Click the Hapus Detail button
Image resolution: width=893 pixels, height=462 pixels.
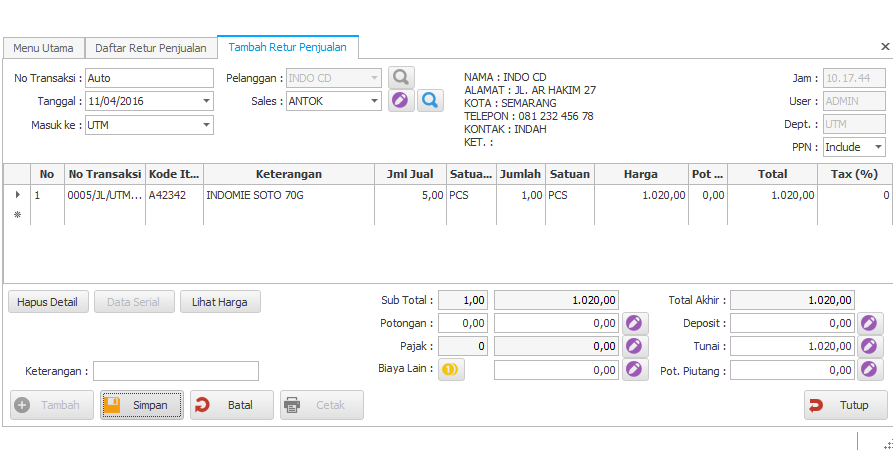(x=49, y=302)
